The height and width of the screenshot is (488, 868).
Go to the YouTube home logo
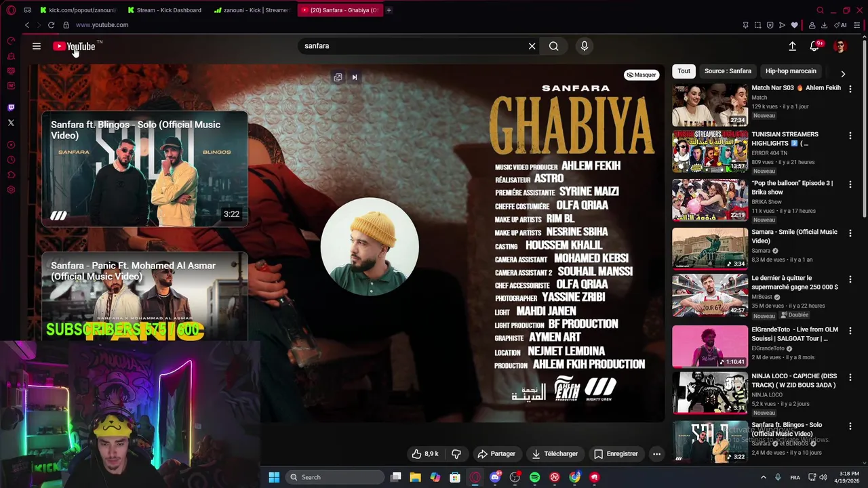(75, 46)
